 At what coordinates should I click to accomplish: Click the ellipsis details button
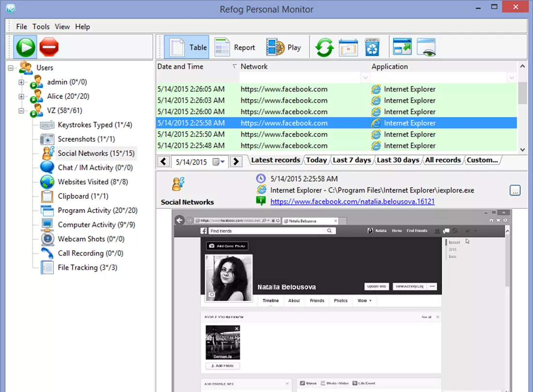point(515,191)
